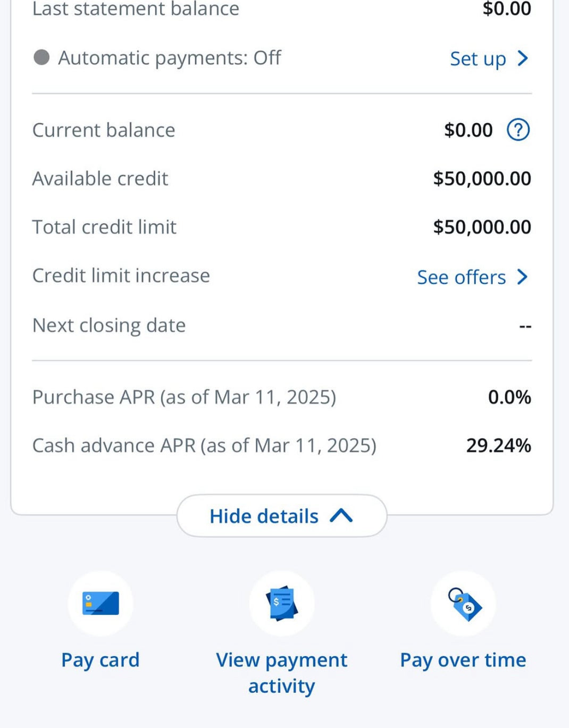Click the gray Automatic payments status dot
569x728 pixels.
coord(41,57)
